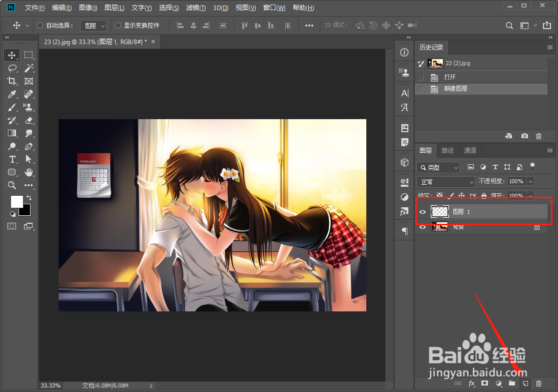This screenshot has height=392, width=558.
Task: Open the extra tools ellipsis in toolbox
Action: [29, 185]
